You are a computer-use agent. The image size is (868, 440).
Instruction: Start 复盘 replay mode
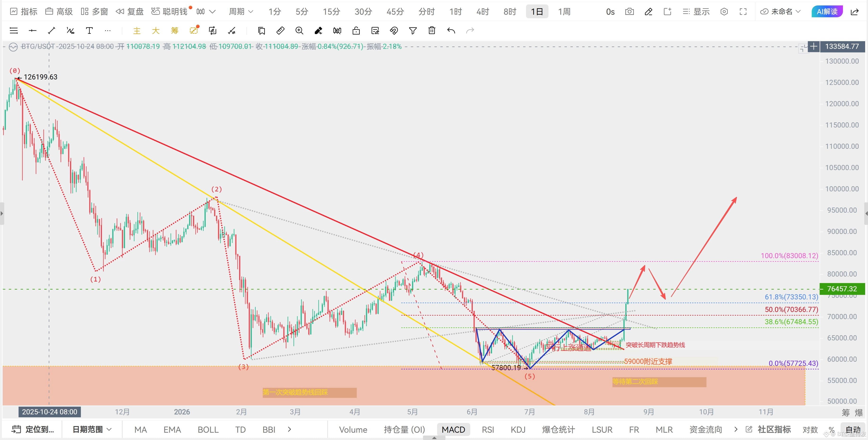tap(130, 12)
